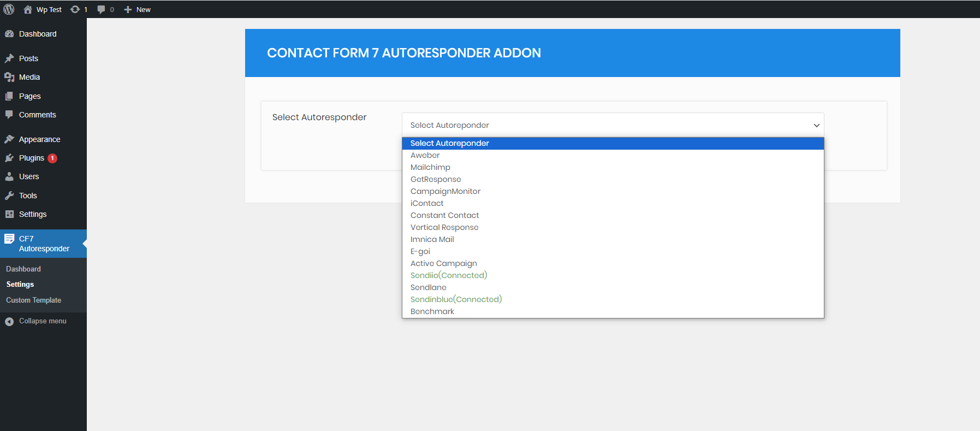Viewport: 980px width, 431px height.
Task: Click the CF7 Autoresponder form icon
Action: [9, 239]
